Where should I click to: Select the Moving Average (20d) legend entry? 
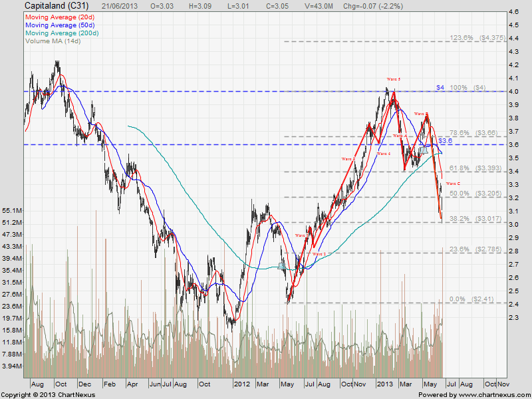[x=60, y=17]
